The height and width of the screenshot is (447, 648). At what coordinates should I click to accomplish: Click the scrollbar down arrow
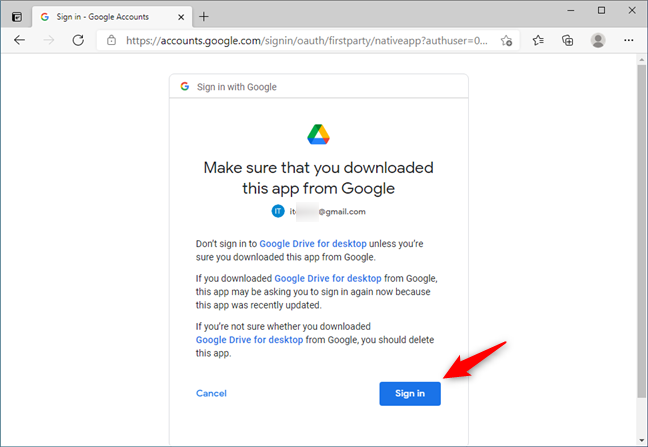point(641,440)
